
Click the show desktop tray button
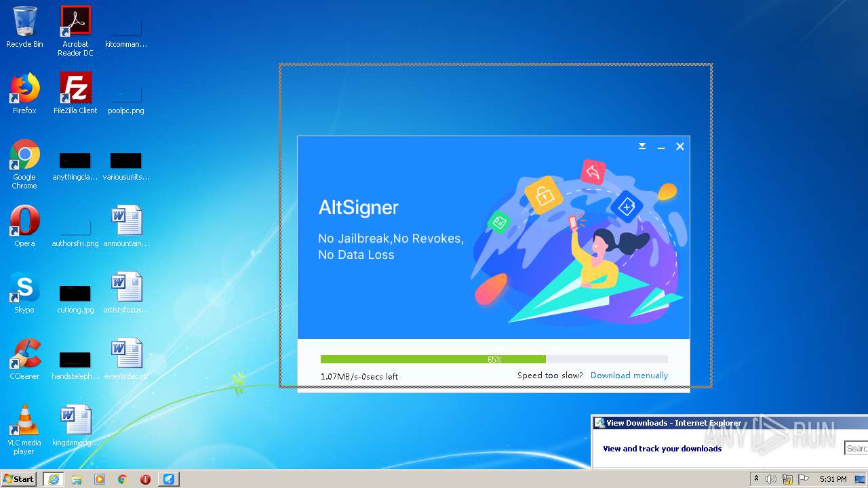[x=861, y=479]
